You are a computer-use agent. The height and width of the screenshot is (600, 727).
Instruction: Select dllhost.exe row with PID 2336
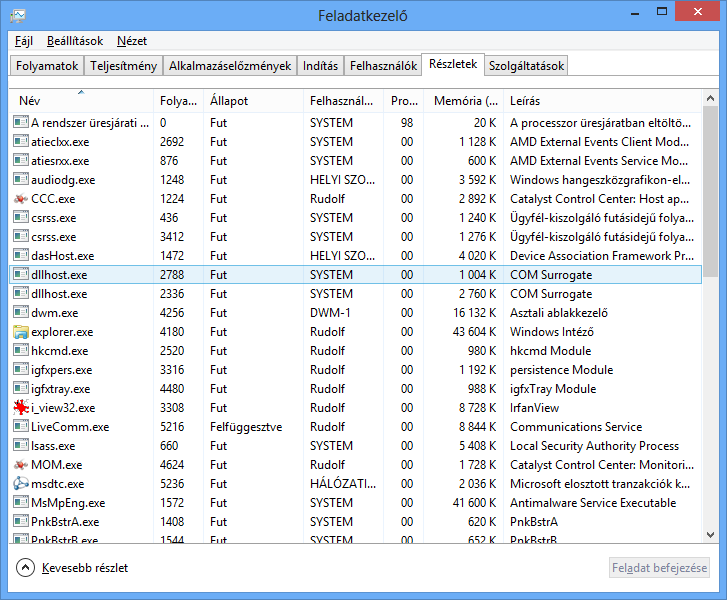(355, 294)
